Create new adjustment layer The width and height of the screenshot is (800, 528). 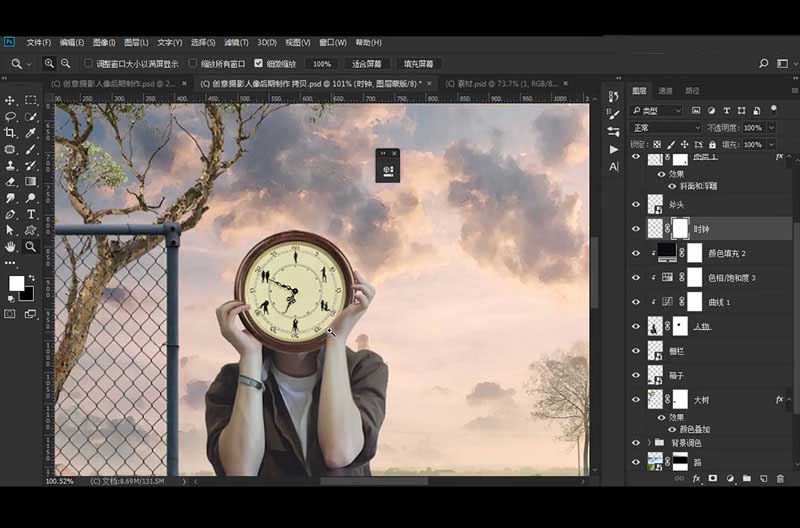730,479
